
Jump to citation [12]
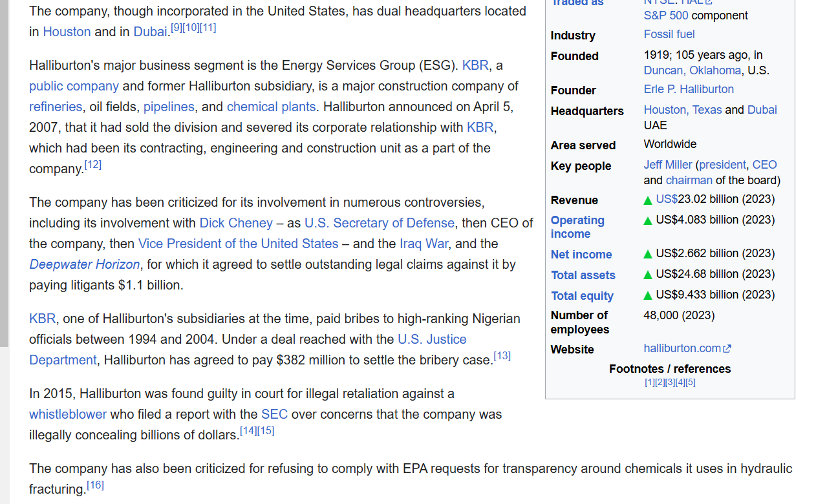click(93, 165)
